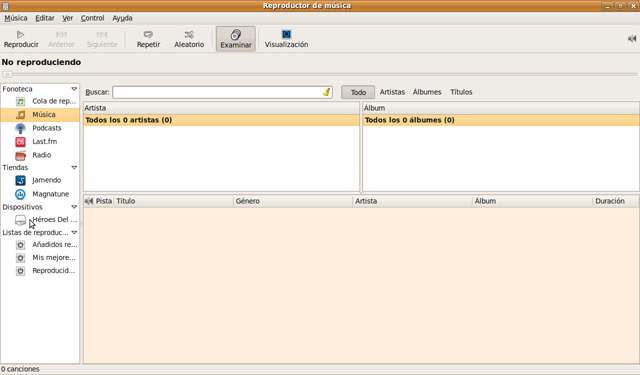Viewport: 640px width, 375px height.
Task: Toggle the Examinar browse button
Action: (x=236, y=39)
